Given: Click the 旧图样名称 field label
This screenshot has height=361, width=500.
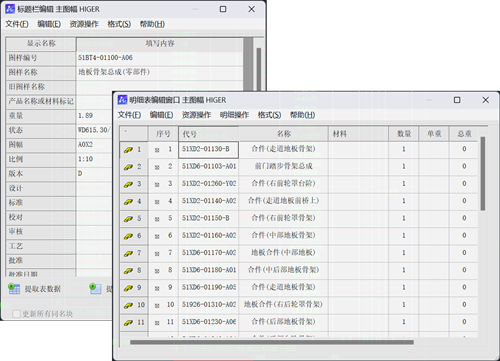Looking at the screenshot, I should [27, 87].
